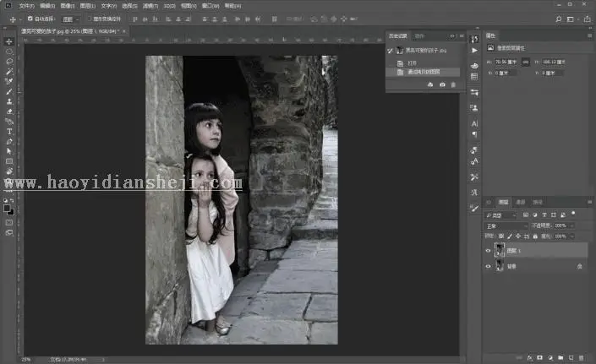The image size is (596, 364).
Task: Delete layer trash icon in Layers panel
Action: 581,357
